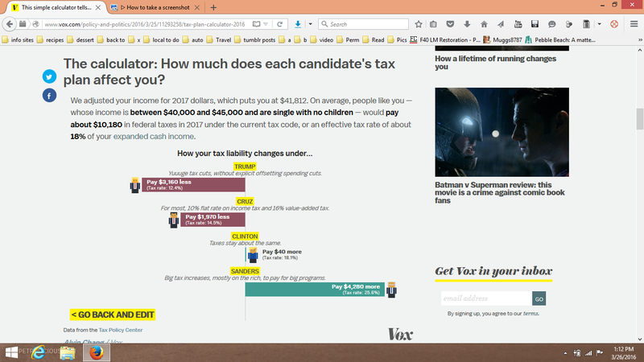Click the paper plane send icon

(501, 24)
